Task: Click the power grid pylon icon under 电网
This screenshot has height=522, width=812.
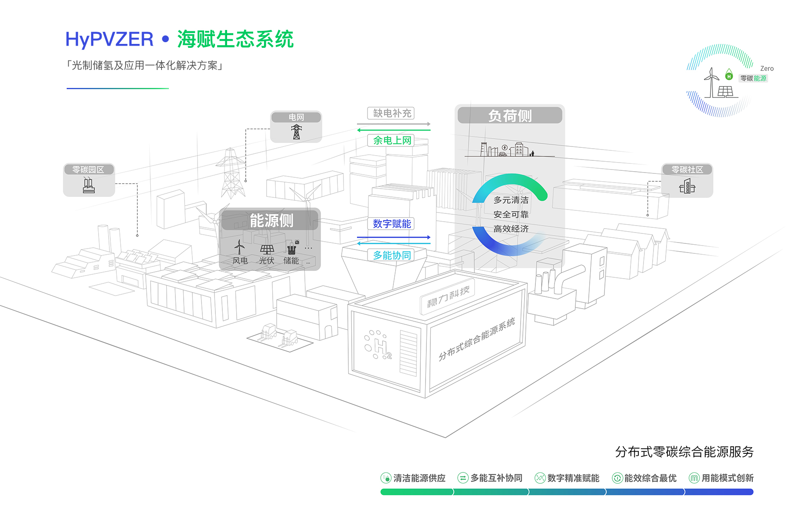Action: 296,132
